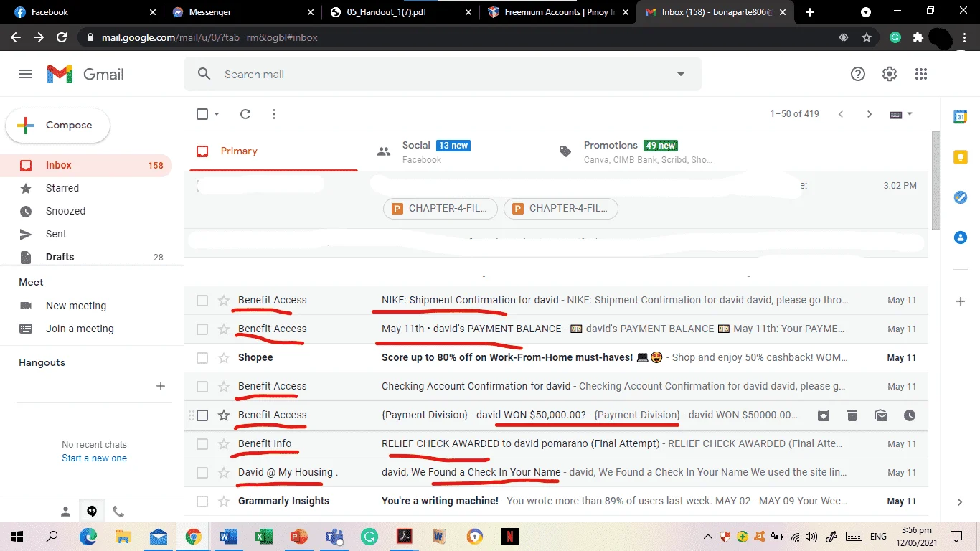Click the Start a new one link

click(94, 458)
